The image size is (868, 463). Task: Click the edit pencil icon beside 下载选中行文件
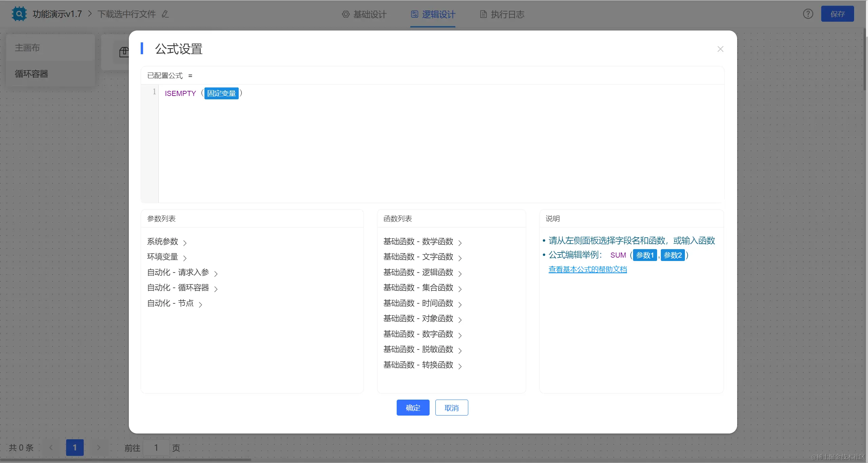click(165, 14)
